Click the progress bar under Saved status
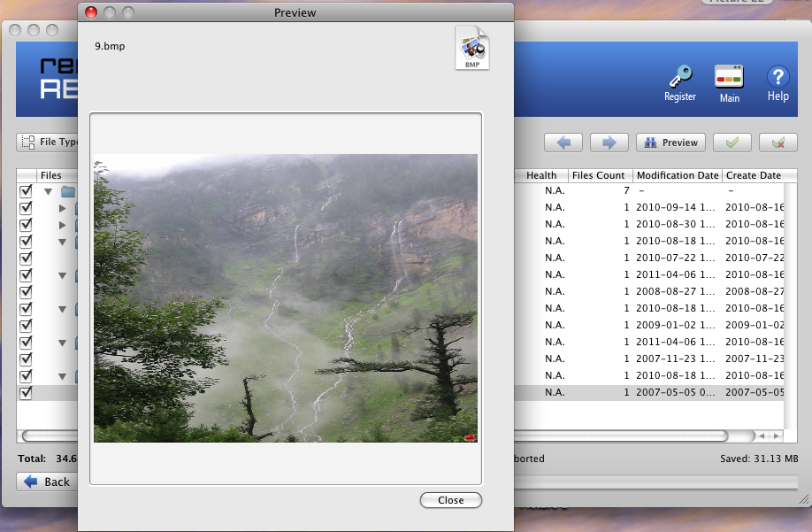 pyautogui.click(x=655, y=482)
